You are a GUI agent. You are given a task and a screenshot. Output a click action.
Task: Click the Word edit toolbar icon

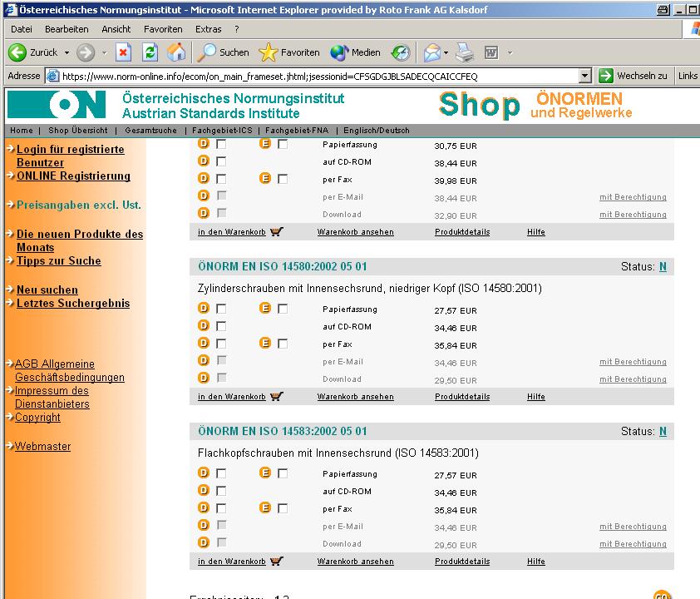click(x=491, y=52)
